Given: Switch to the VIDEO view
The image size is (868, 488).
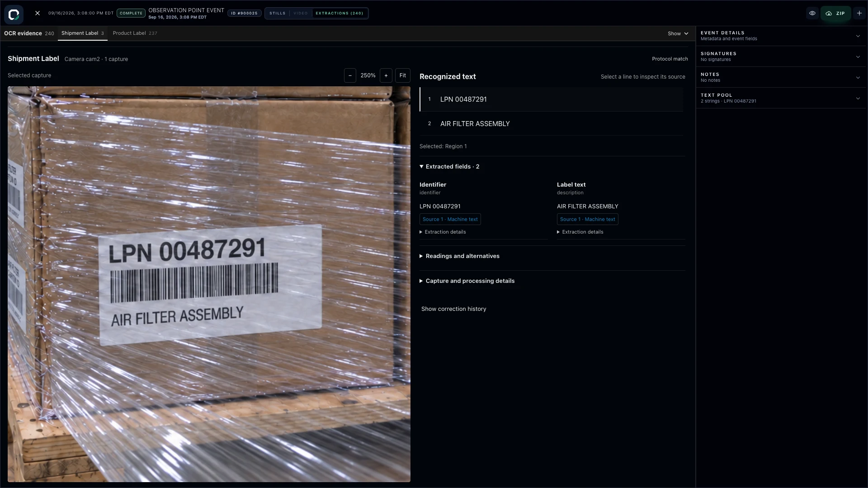Looking at the screenshot, I should click(x=301, y=13).
